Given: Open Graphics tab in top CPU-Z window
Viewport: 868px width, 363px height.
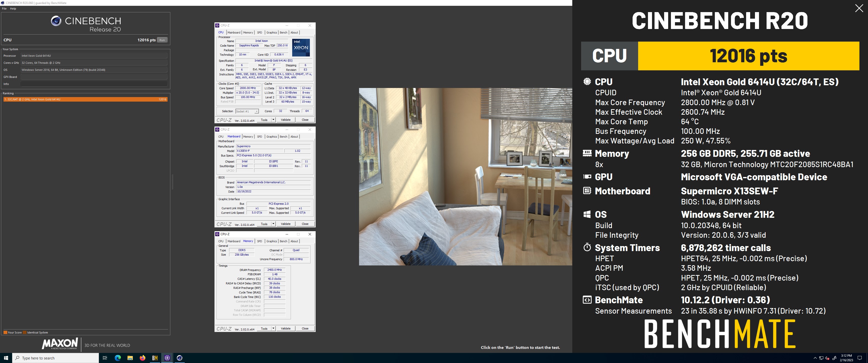Looking at the screenshot, I should click(272, 33).
